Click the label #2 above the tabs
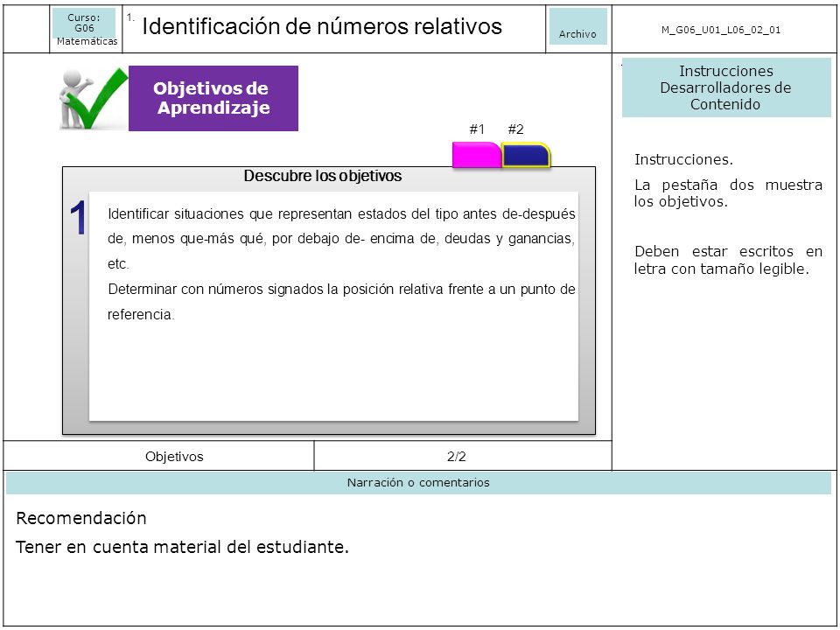Viewport: 840px width, 630px height. coord(515,129)
